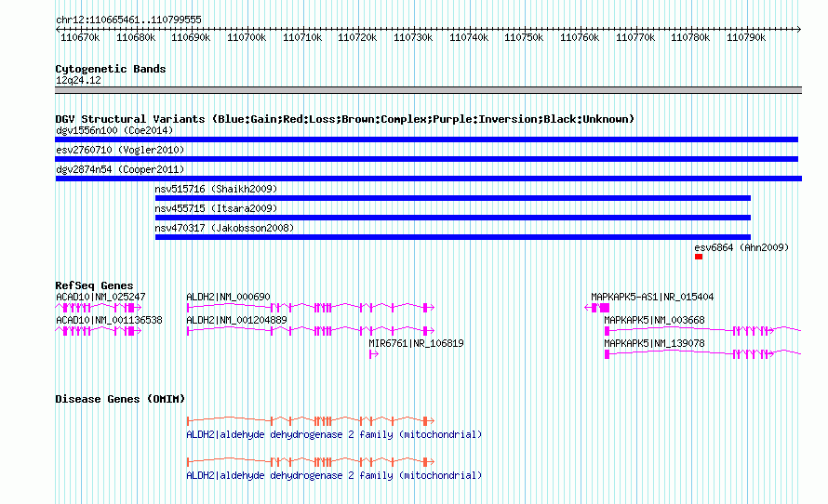Click the MIR6761|NR_106819 label

pos(416,343)
